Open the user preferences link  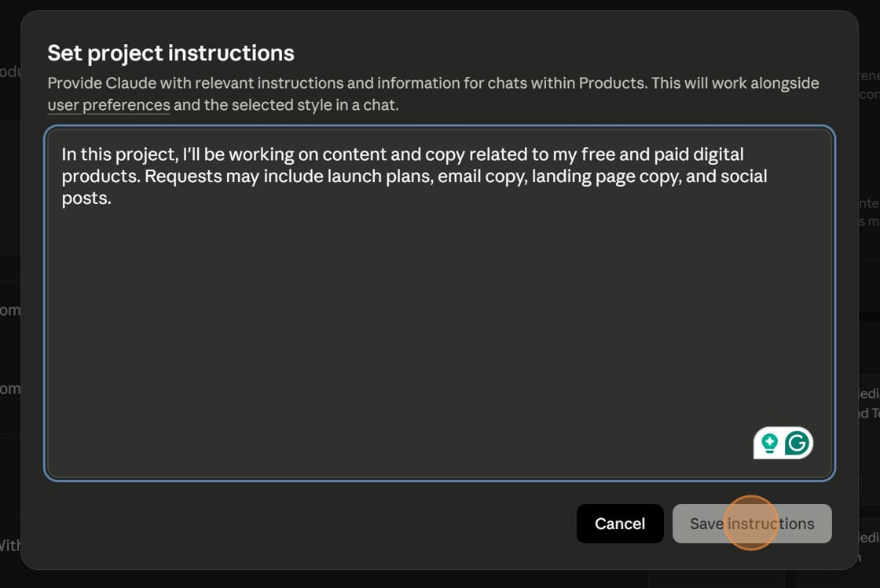click(x=108, y=104)
